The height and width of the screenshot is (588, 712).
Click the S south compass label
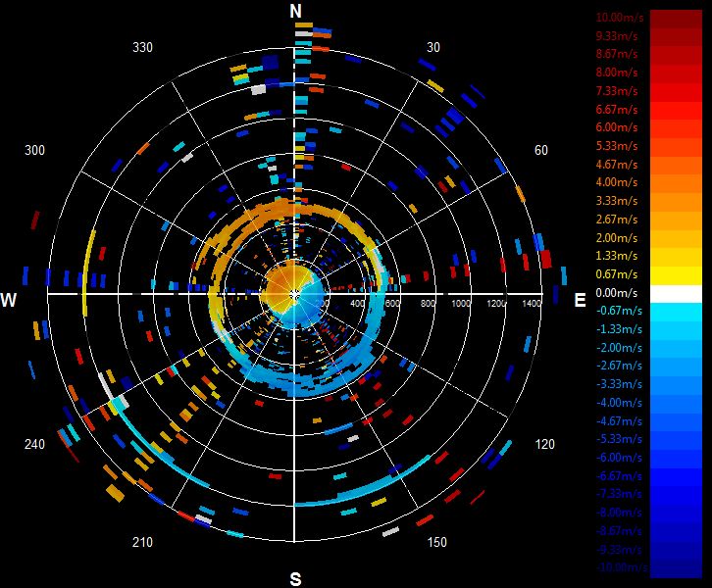pyautogui.click(x=295, y=579)
